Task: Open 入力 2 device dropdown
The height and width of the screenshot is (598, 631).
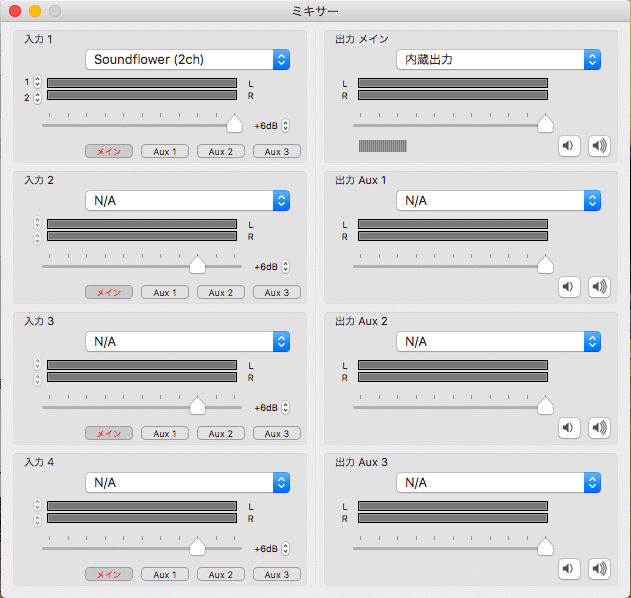Action: (x=188, y=200)
